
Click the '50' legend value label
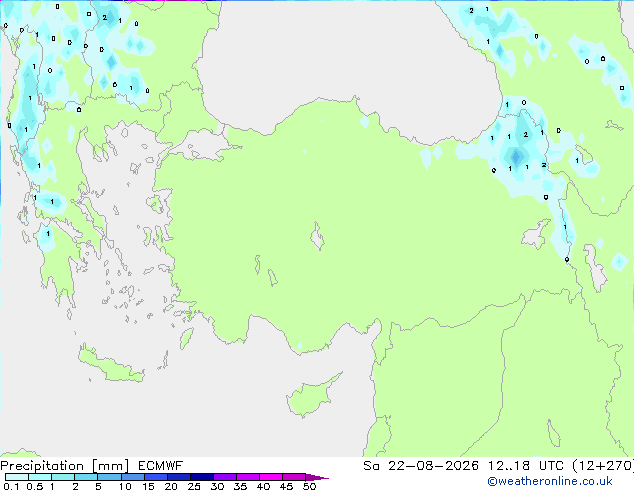(309, 486)
